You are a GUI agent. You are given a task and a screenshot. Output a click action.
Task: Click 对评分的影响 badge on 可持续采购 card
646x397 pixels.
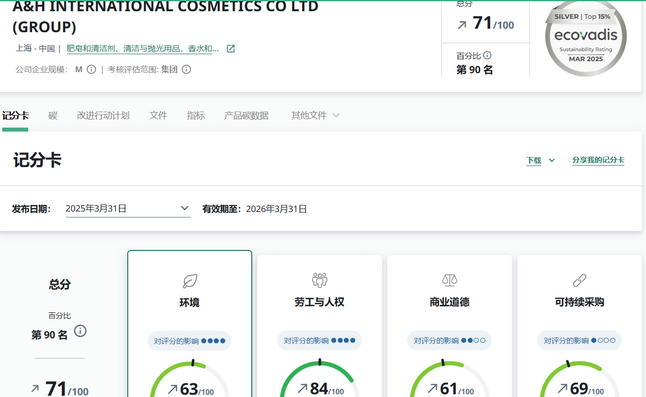coord(579,341)
